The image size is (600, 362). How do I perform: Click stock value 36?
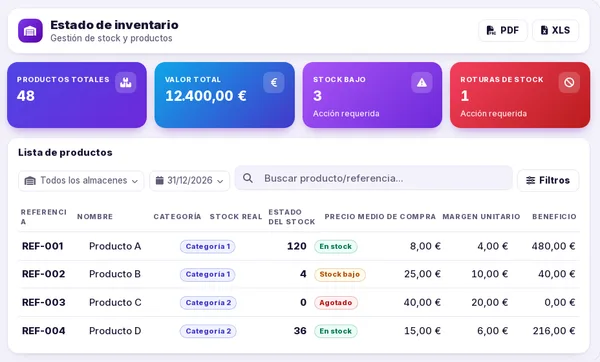pyautogui.click(x=300, y=331)
